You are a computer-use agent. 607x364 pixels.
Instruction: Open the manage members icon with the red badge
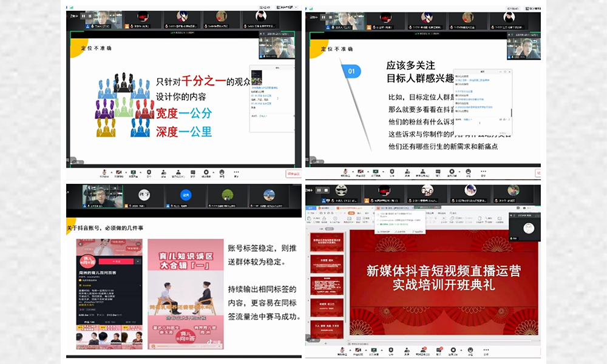[423, 349]
